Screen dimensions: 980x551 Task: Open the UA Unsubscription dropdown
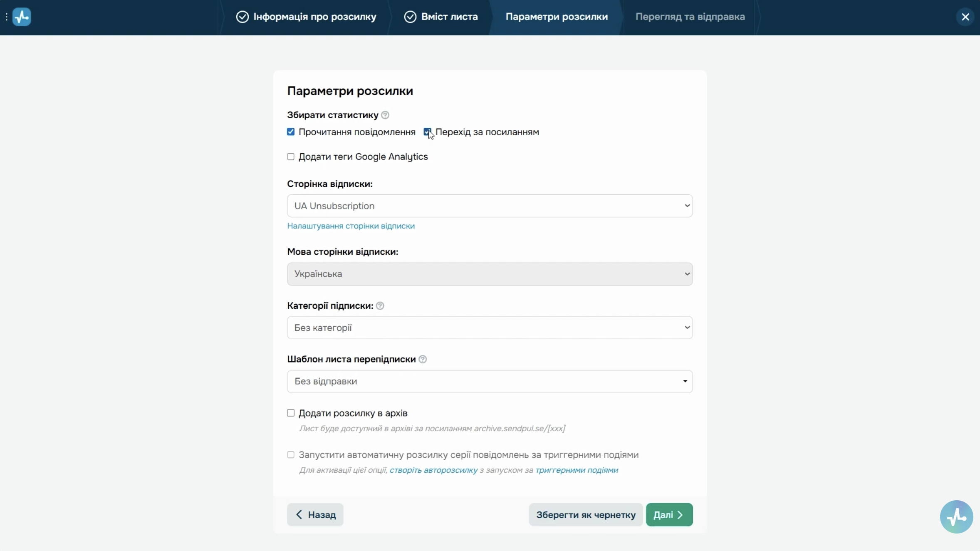490,206
